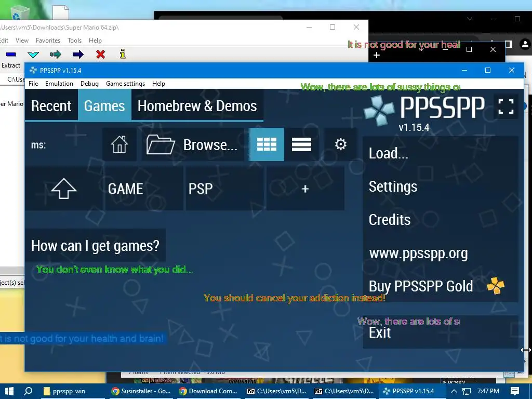Viewport: 532px width, 399px height.
Task: Select the Recent tab
Action: [51, 106]
